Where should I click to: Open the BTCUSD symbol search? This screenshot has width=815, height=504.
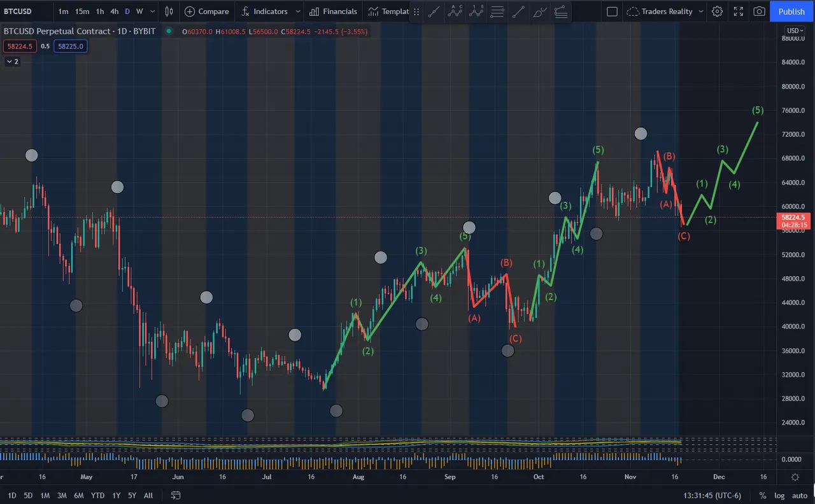(x=18, y=11)
